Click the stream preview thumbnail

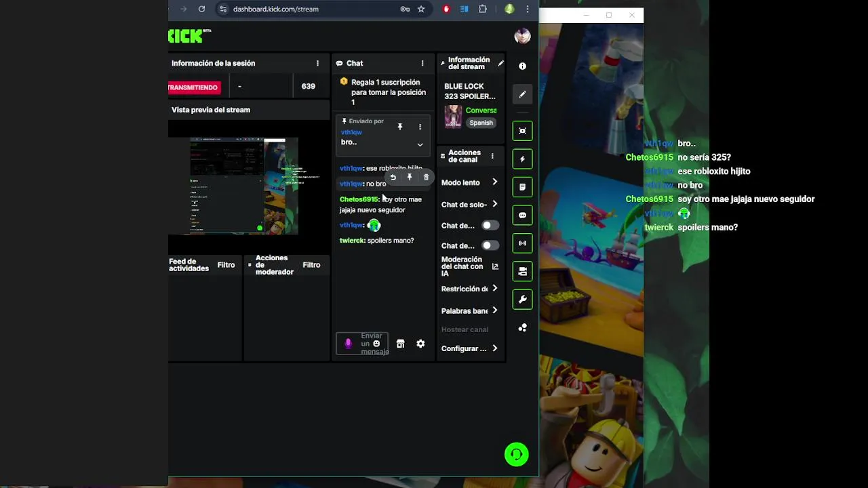(243, 186)
